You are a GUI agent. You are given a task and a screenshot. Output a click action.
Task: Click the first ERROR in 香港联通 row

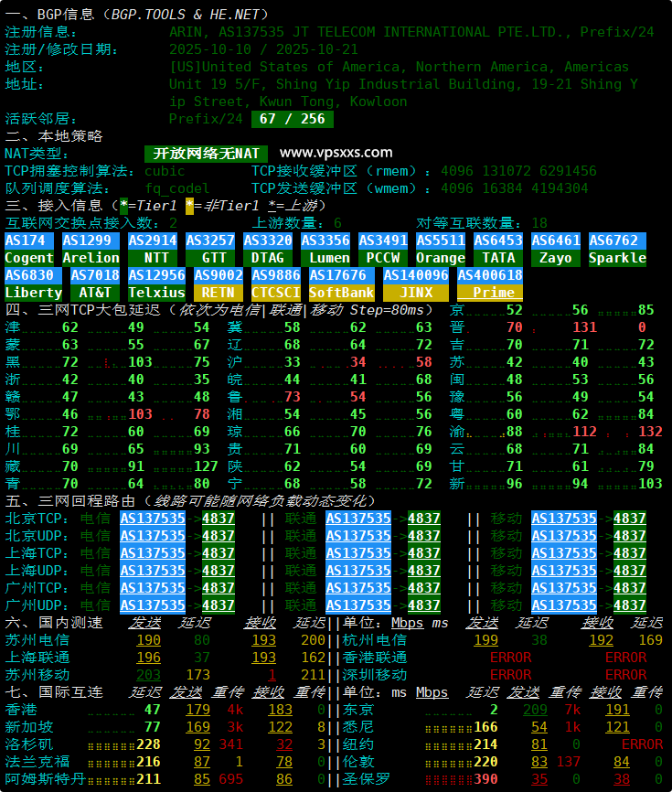point(510,658)
